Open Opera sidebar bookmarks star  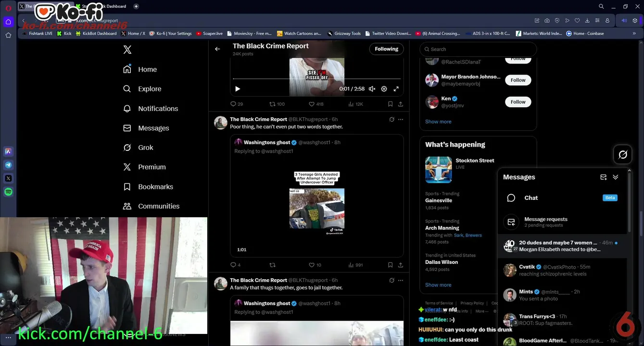click(x=8, y=35)
